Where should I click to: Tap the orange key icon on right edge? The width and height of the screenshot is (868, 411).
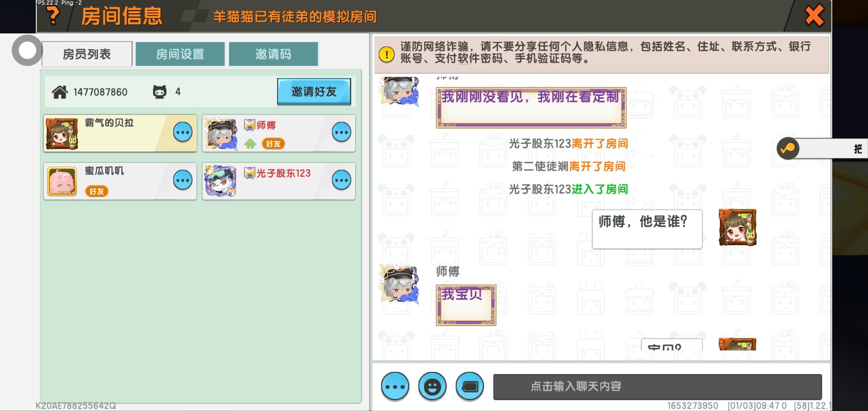tap(788, 148)
